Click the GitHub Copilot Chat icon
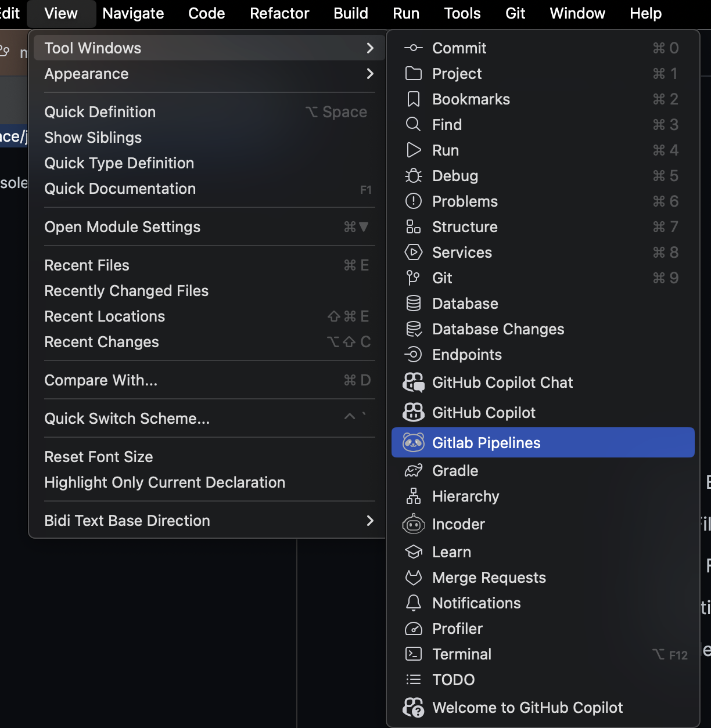The image size is (711, 728). click(413, 383)
